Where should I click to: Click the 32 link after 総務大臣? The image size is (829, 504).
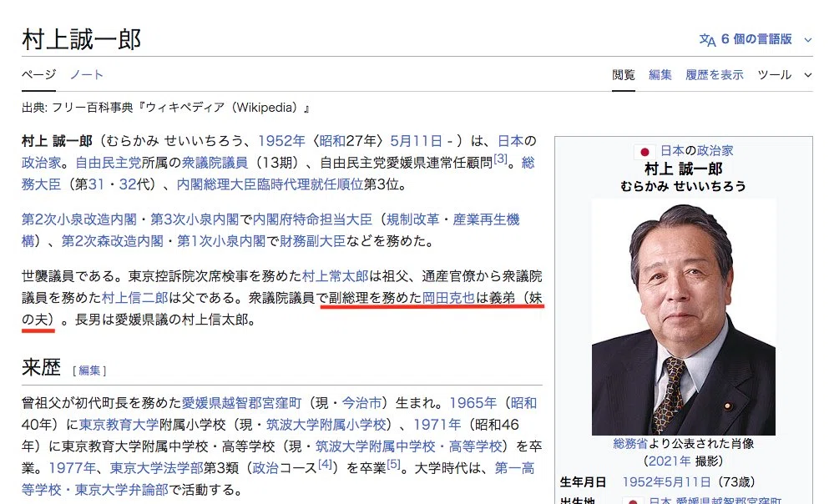pos(128,184)
